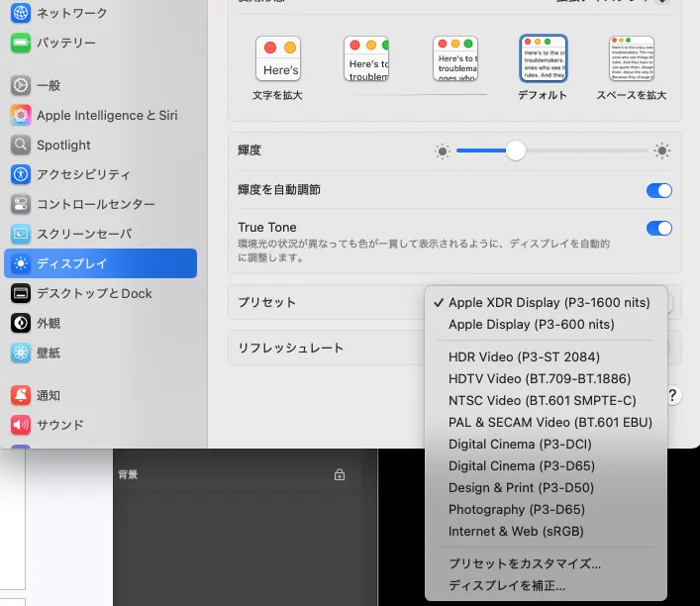This screenshot has width=700, height=606.
Task: Turn off 輝度を自動調節 switch
Action: [659, 191]
